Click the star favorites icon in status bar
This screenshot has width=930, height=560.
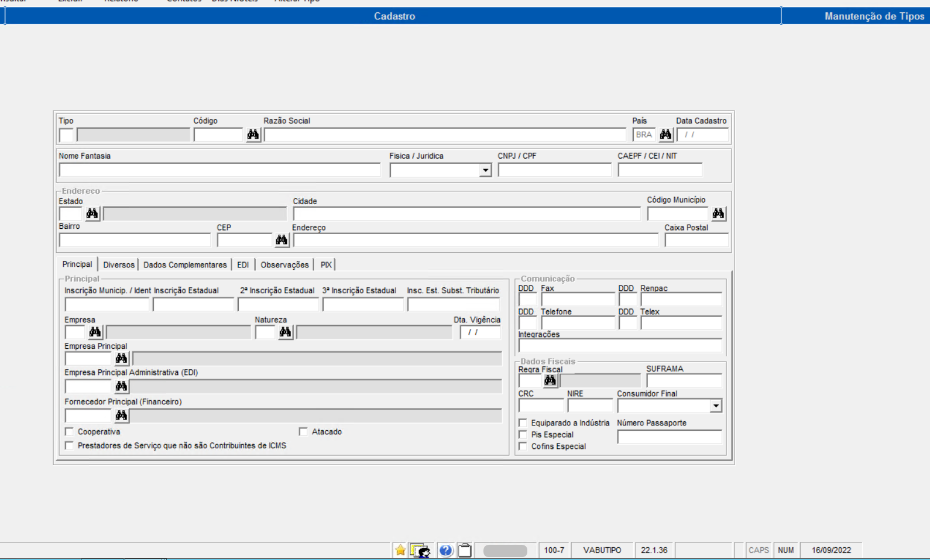click(400, 550)
